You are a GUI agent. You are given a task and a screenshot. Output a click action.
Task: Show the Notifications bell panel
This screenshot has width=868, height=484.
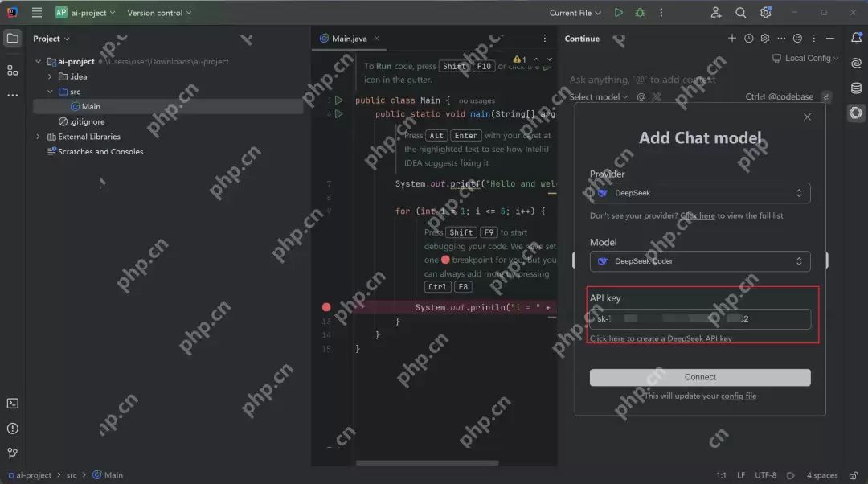click(856, 39)
